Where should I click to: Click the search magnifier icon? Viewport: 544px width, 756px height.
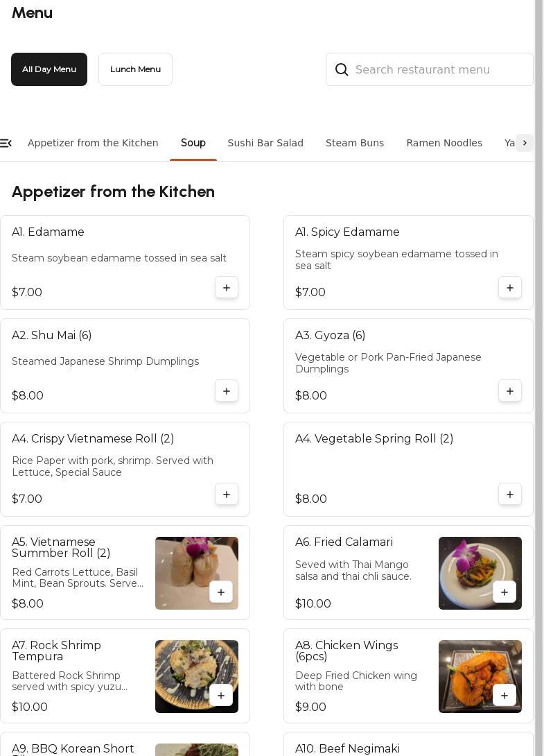click(342, 69)
